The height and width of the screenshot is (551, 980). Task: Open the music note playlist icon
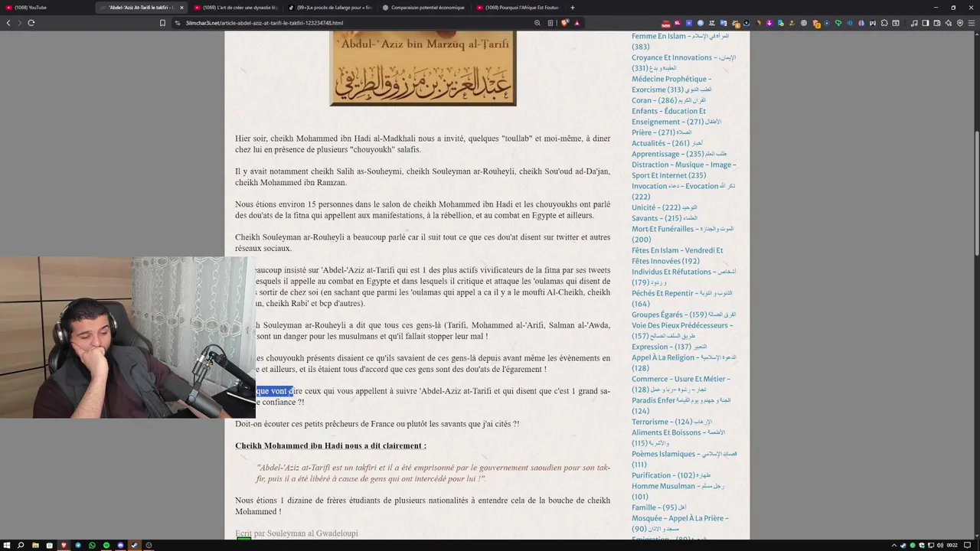click(x=914, y=23)
